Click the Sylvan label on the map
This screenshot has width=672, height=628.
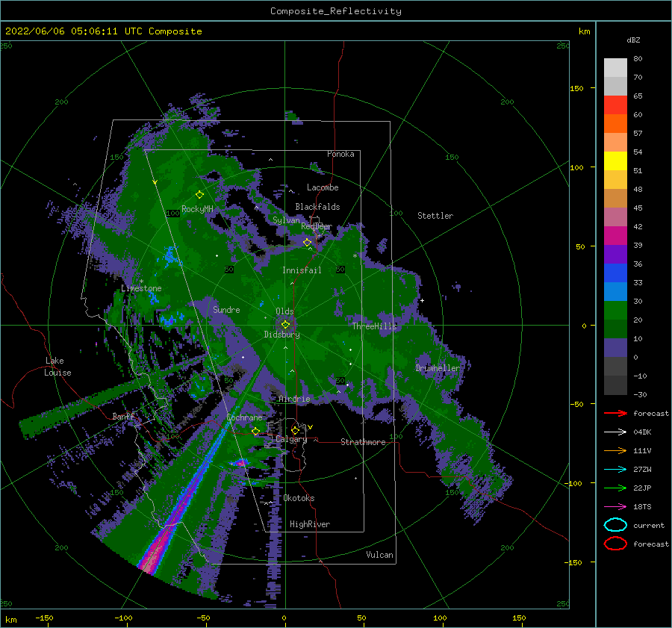[286, 220]
